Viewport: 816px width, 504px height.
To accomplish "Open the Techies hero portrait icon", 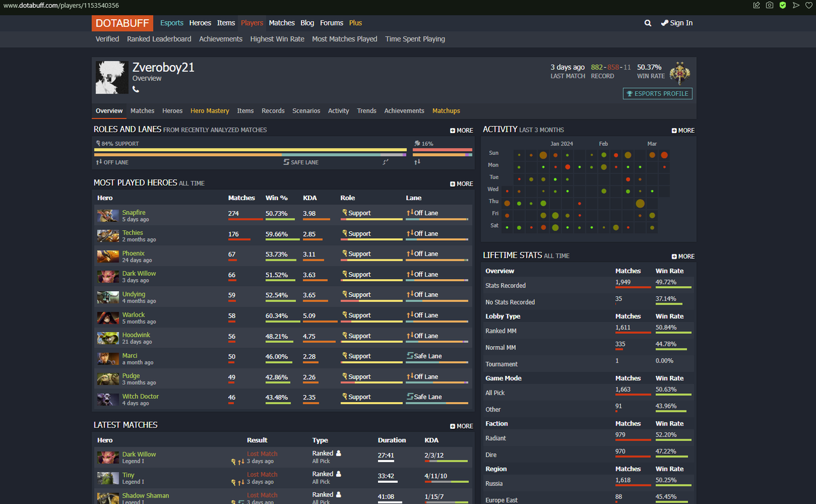I will (x=108, y=236).
